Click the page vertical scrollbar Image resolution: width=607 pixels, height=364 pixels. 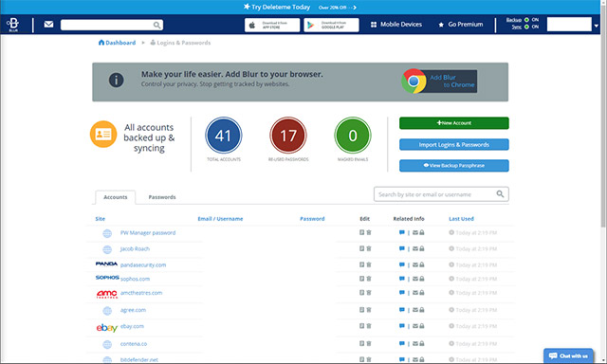click(x=603, y=116)
